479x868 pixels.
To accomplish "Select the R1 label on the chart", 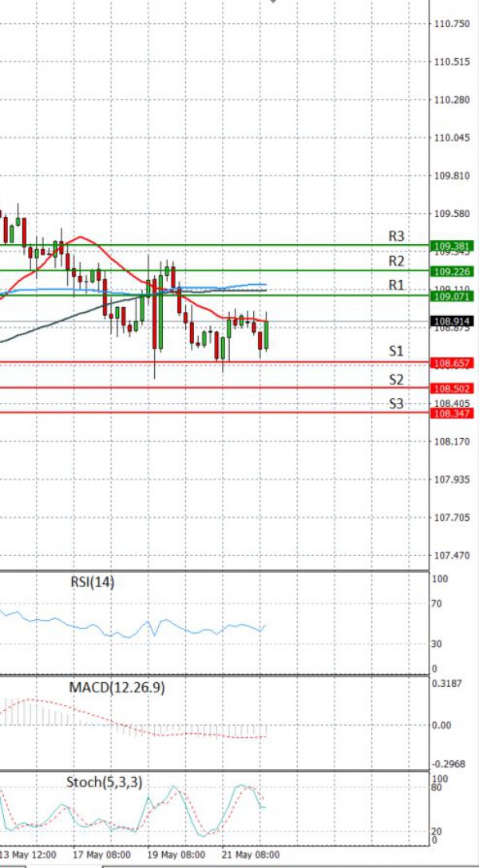I will coord(397,285).
